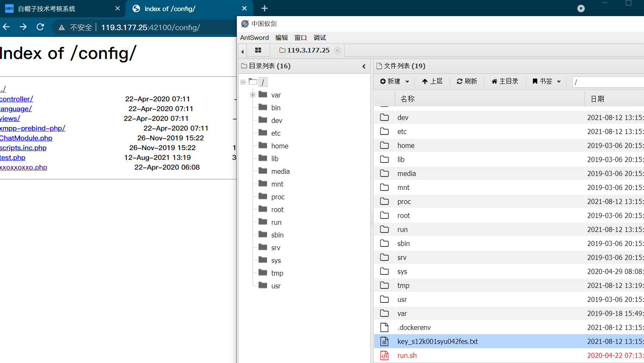Open the ChatModule.php file link
Viewport: 644px width, 363px height.
(26, 138)
